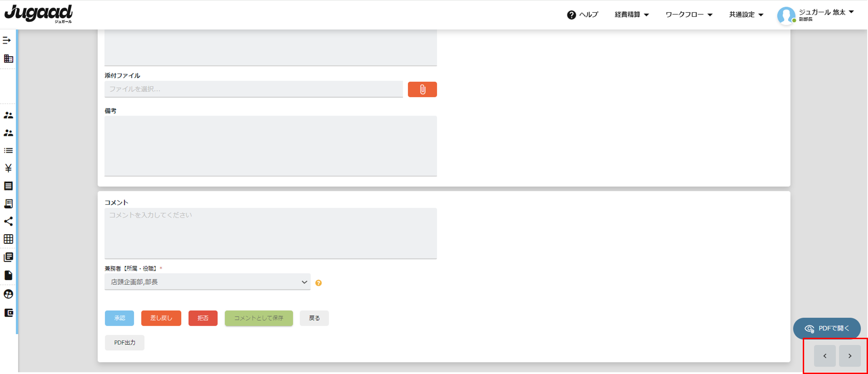Screen dimensions: 868x374
Task: Expand the sidebar with arrow menu icon
Action: click(7, 40)
